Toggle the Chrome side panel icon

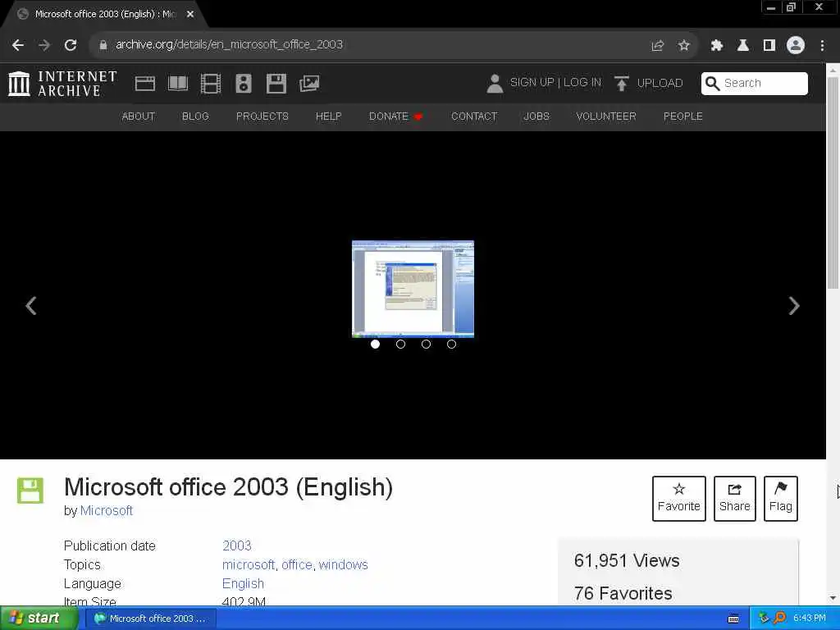click(769, 46)
